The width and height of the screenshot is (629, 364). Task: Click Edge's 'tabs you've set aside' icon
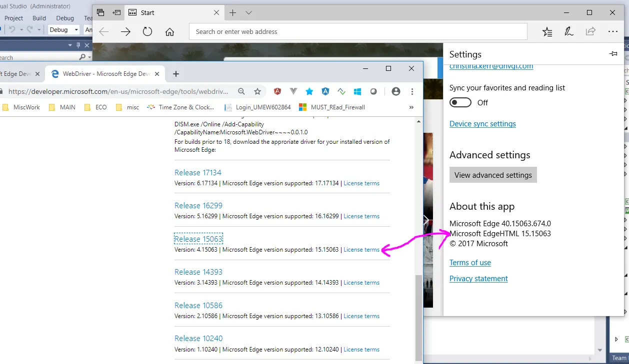coord(100,12)
